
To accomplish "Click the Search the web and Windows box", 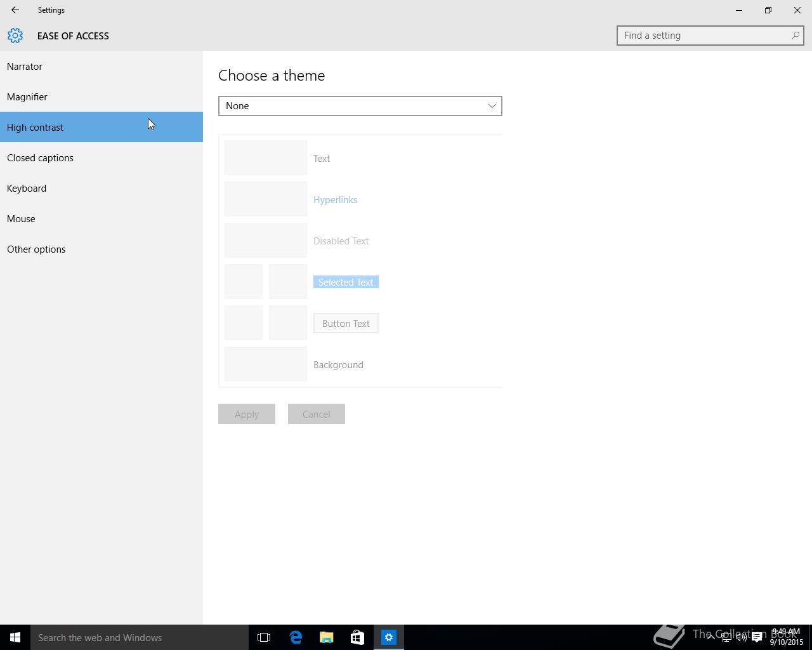I will [x=140, y=637].
